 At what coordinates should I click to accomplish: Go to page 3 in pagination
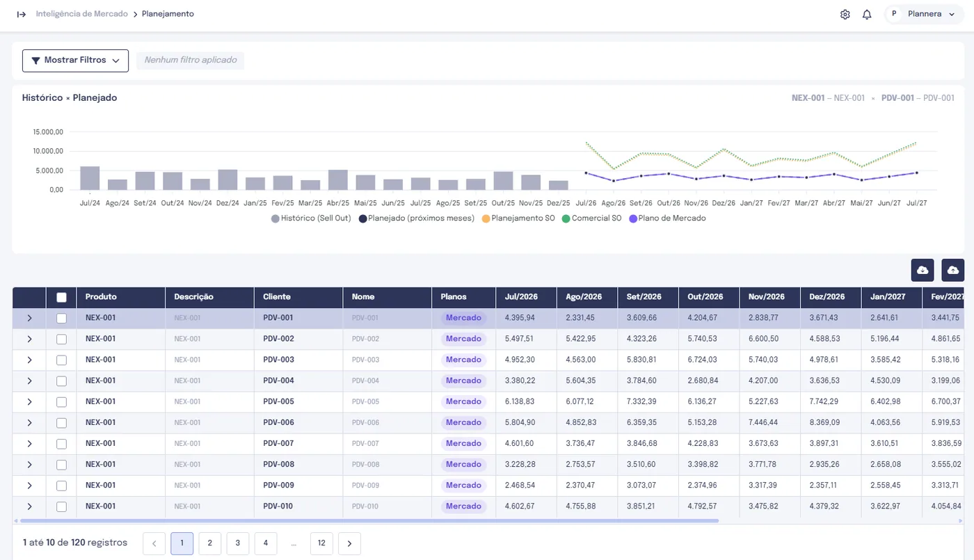tap(238, 543)
